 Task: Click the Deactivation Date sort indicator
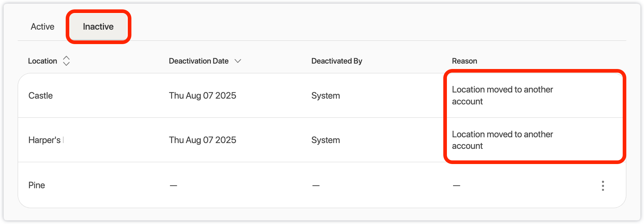click(x=238, y=61)
